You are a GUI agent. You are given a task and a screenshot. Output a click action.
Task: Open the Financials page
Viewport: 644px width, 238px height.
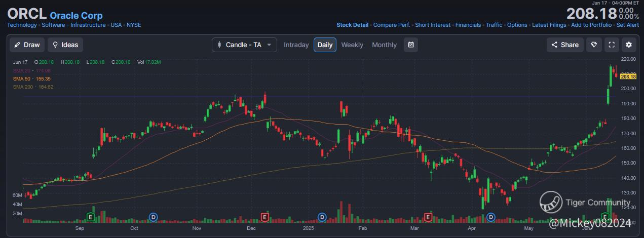click(x=468, y=25)
